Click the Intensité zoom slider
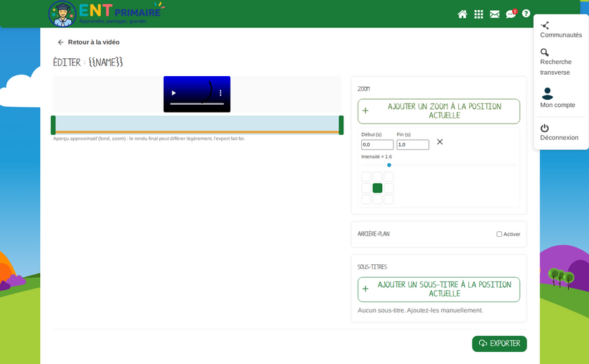 click(x=439, y=165)
